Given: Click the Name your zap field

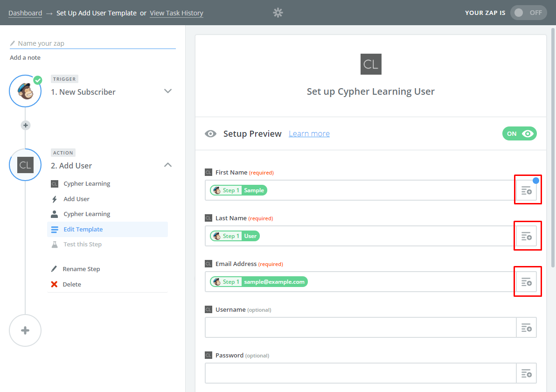Looking at the screenshot, I should click(93, 43).
